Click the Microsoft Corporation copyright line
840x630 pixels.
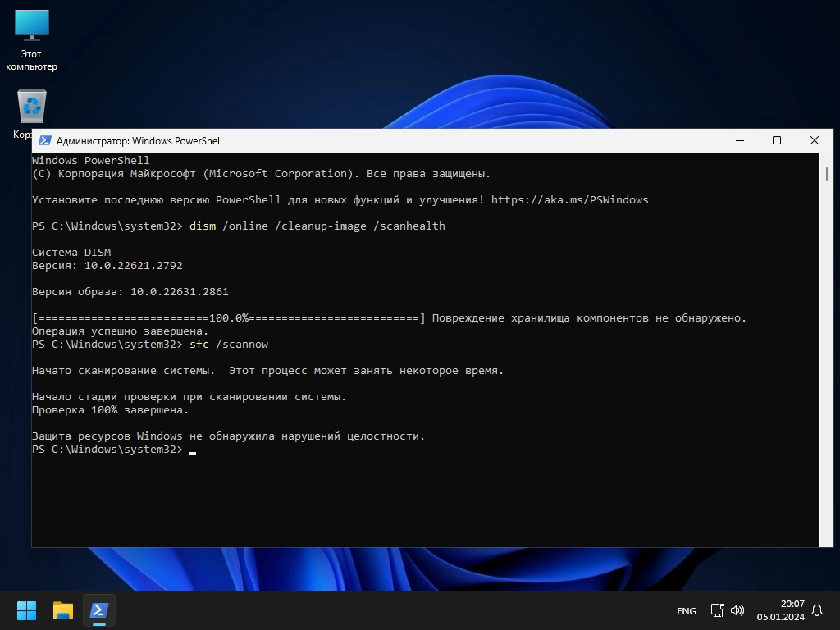tap(262, 174)
